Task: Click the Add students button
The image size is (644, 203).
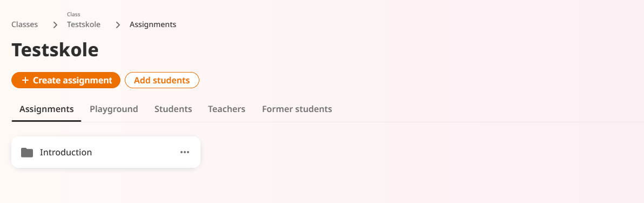Action: pyautogui.click(x=162, y=80)
